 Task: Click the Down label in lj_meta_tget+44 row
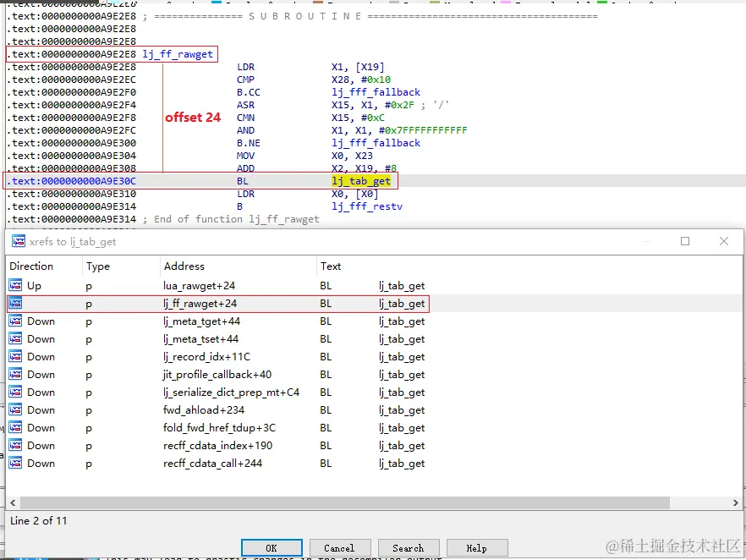41,321
